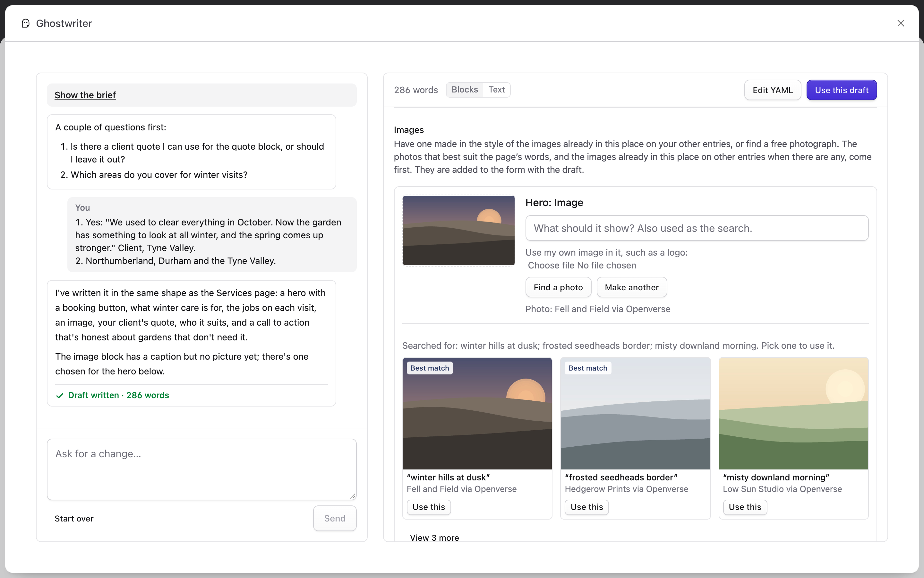924x578 pixels.
Task: Use this for frosted seedheads border
Action: [x=587, y=507]
